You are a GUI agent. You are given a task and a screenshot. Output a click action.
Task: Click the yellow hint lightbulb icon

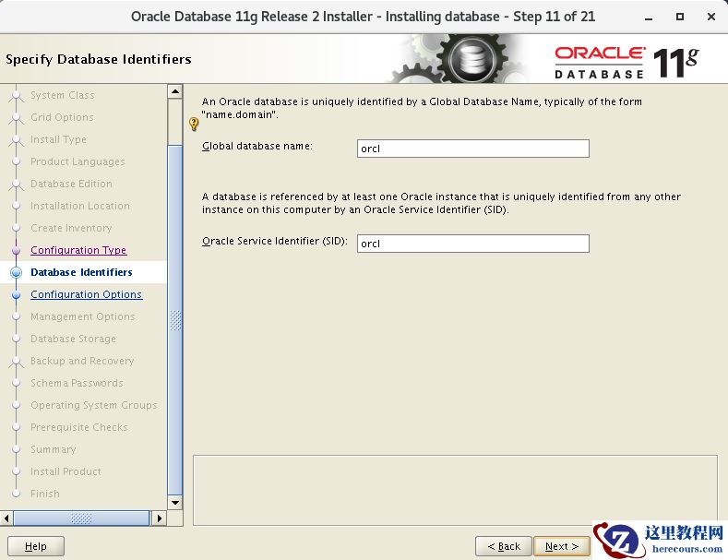click(x=194, y=124)
